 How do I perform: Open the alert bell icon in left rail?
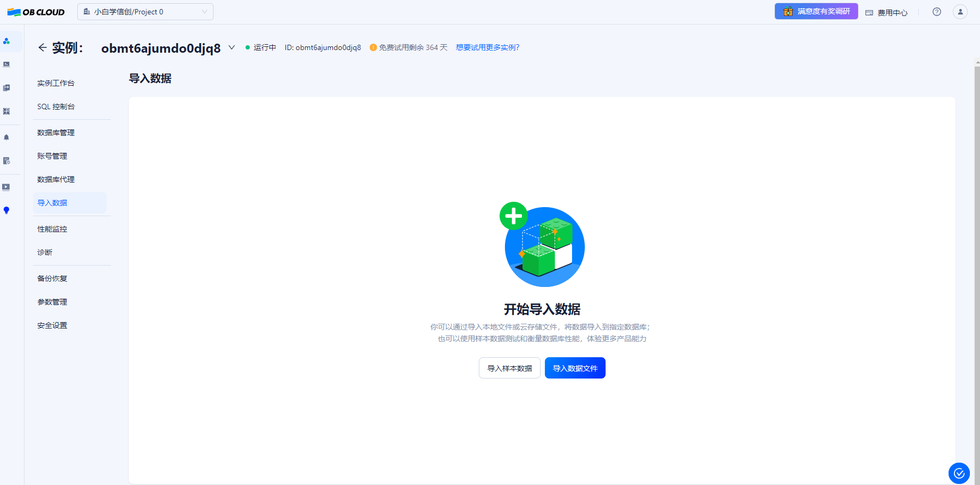tap(6, 137)
